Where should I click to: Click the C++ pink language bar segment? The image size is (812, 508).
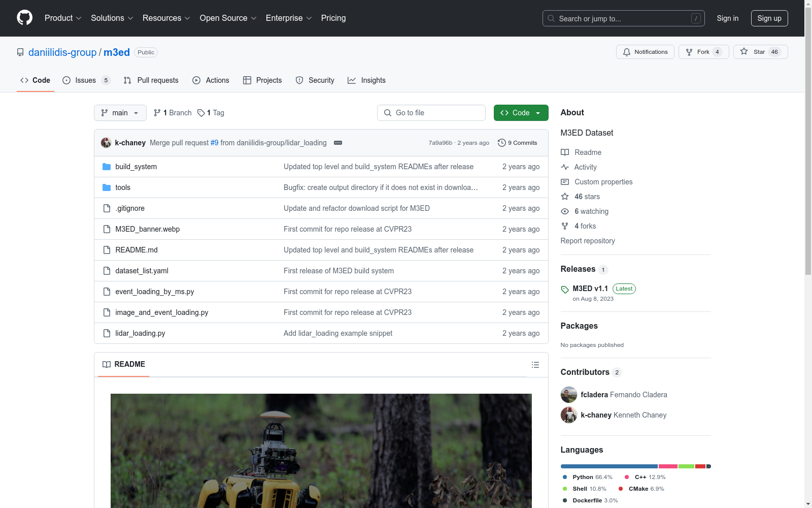click(668, 466)
